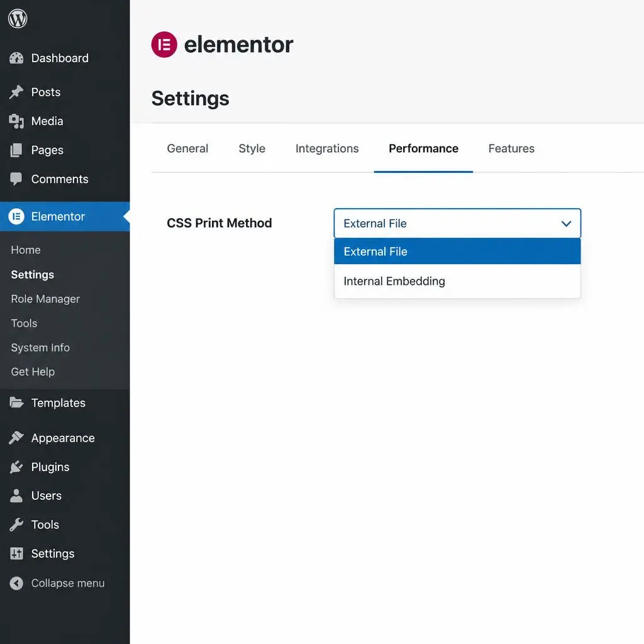Open the main WordPress Settings menu label

click(53, 553)
